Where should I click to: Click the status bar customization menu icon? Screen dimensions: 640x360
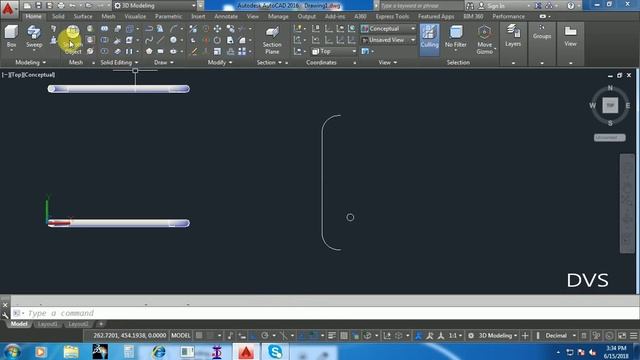[x=633, y=336]
